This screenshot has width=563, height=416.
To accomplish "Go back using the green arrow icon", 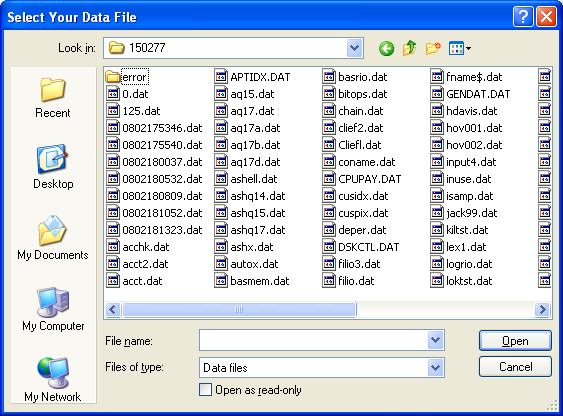I will 386,48.
